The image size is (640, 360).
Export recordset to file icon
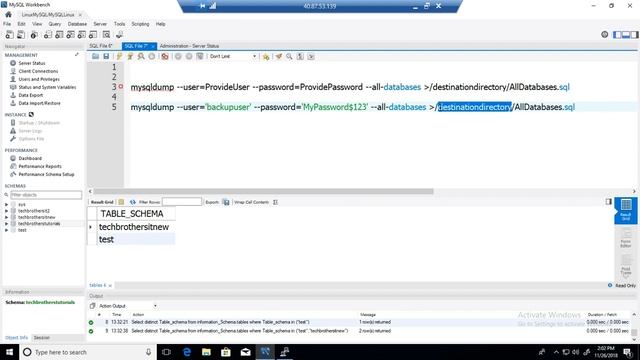coord(226,202)
